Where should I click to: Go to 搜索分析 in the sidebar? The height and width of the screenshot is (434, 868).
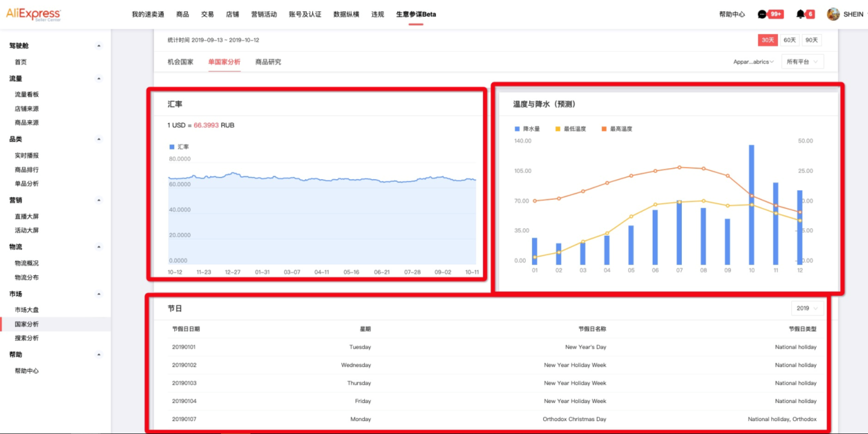pos(27,338)
